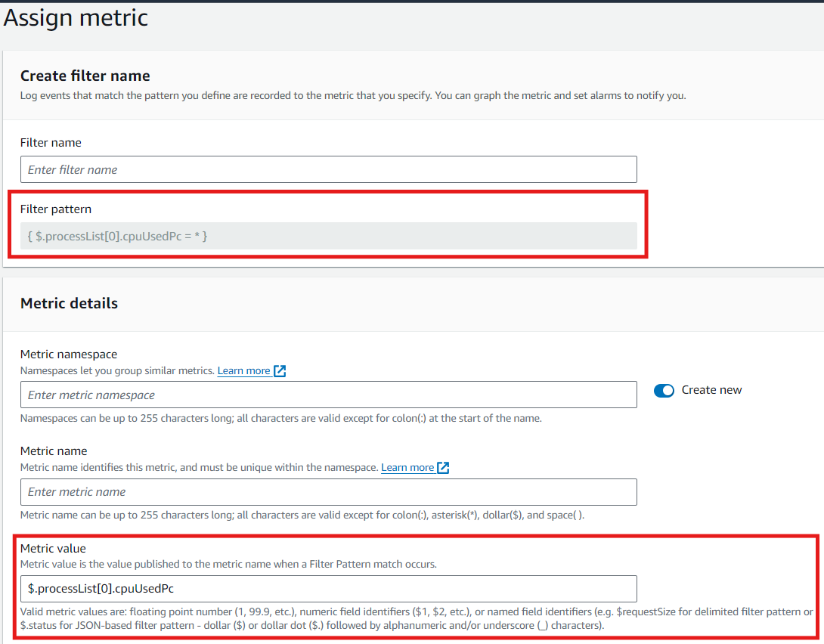Click the Create filter name section heading
824x644 pixels.
pos(85,76)
